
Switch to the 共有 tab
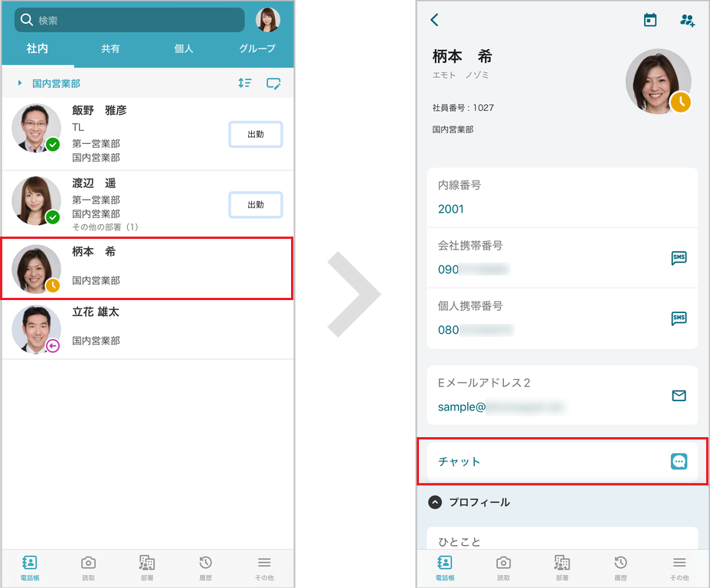click(110, 48)
